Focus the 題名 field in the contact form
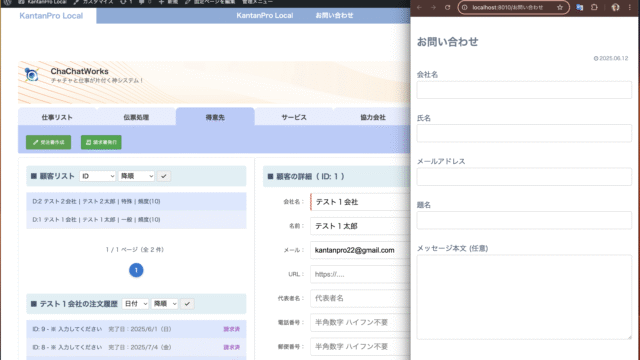This screenshot has height=360, width=640. pyautogui.click(x=524, y=220)
